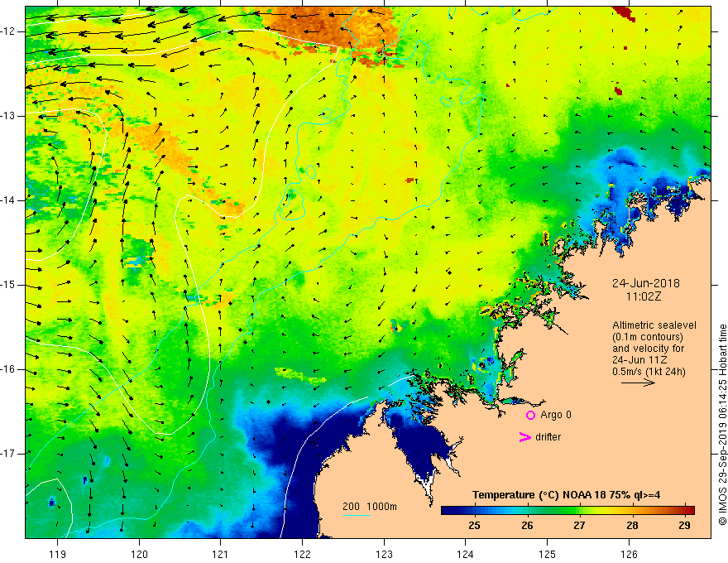Image resolution: width=728 pixels, height=563 pixels.
Task: Click the longitude axis label 124
Action: (466, 554)
